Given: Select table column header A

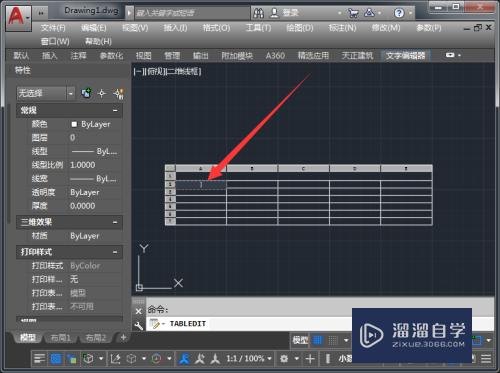Looking at the screenshot, I should click(x=201, y=168).
